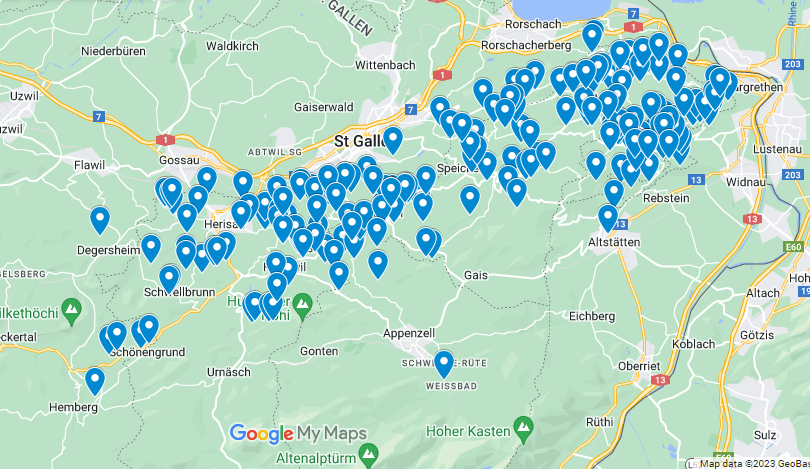Click the highway 13 shield near Oberriet

(660, 380)
